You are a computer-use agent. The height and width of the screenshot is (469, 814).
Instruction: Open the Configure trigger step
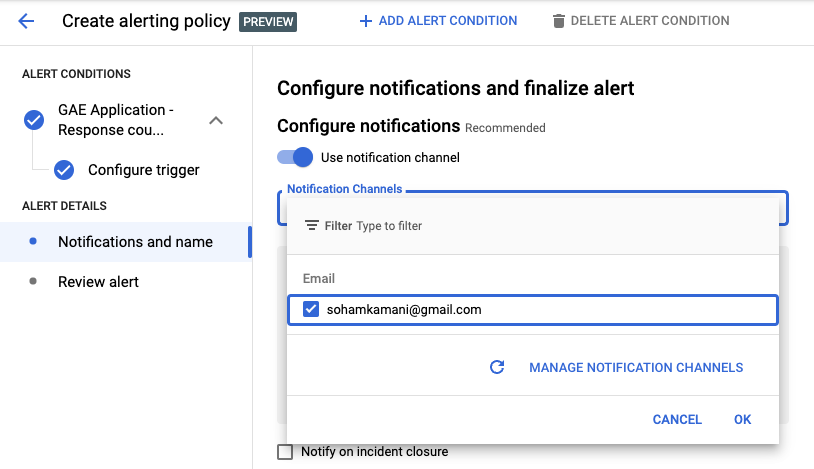coord(143,170)
